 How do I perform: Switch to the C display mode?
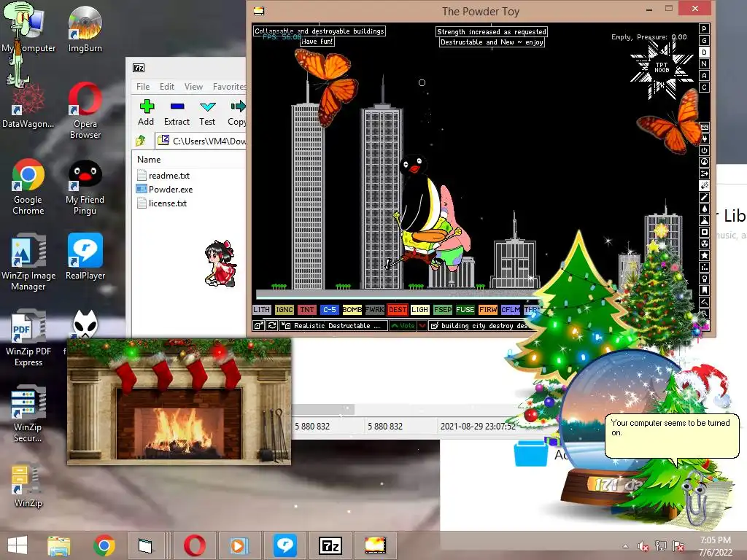point(704,87)
